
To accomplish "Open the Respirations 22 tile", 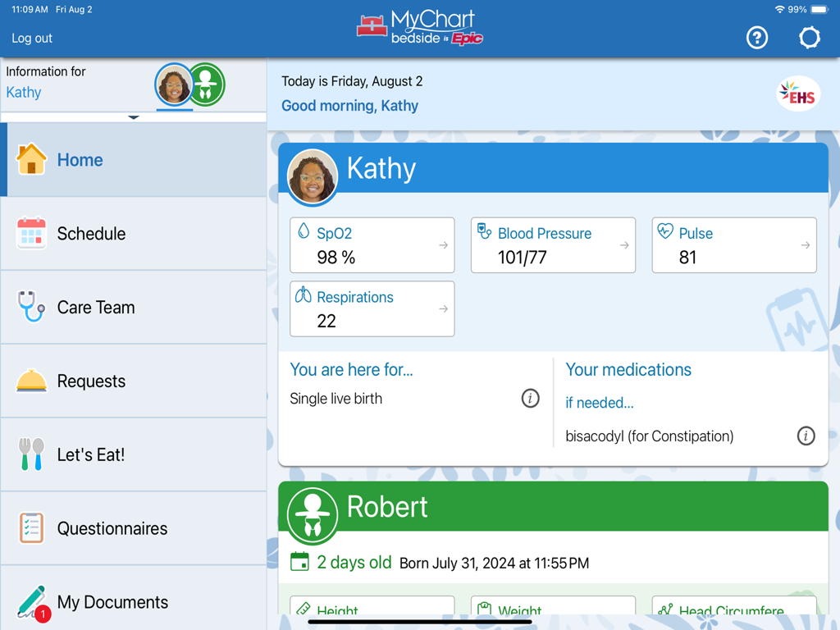I will click(x=372, y=309).
